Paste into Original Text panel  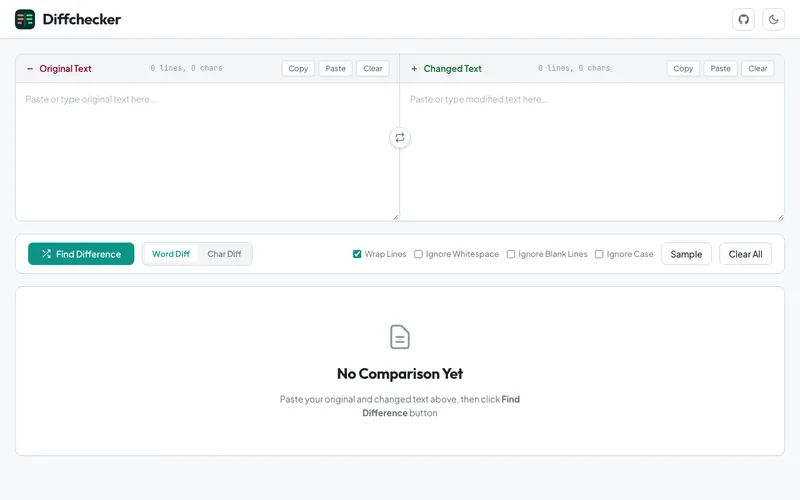(335, 68)
